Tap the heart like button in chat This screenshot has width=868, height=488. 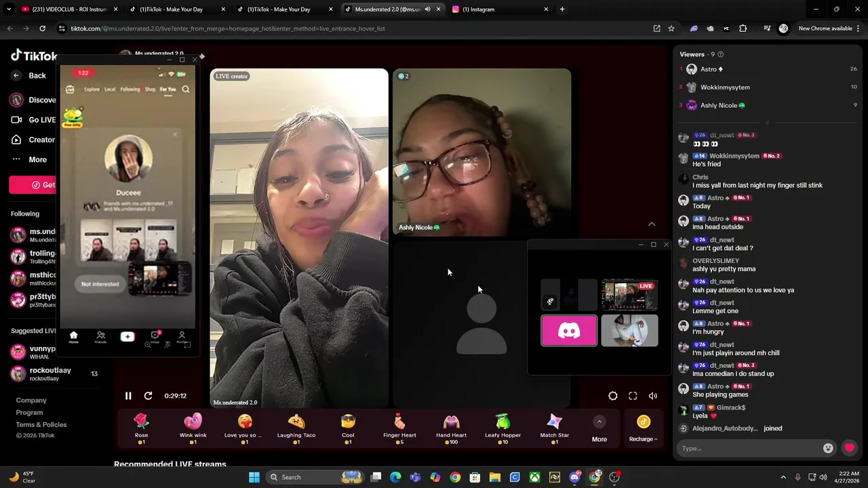[x=849, y=448]
